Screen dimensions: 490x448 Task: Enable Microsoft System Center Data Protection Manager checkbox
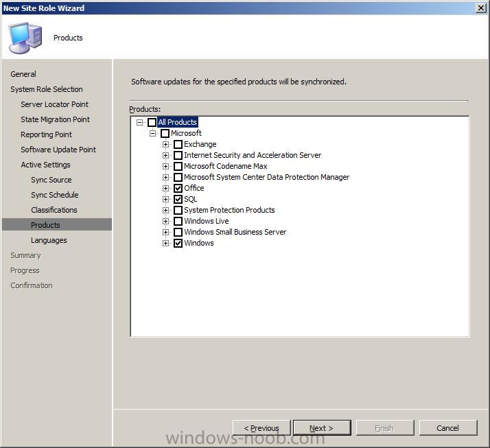click(x=178, y=177)
